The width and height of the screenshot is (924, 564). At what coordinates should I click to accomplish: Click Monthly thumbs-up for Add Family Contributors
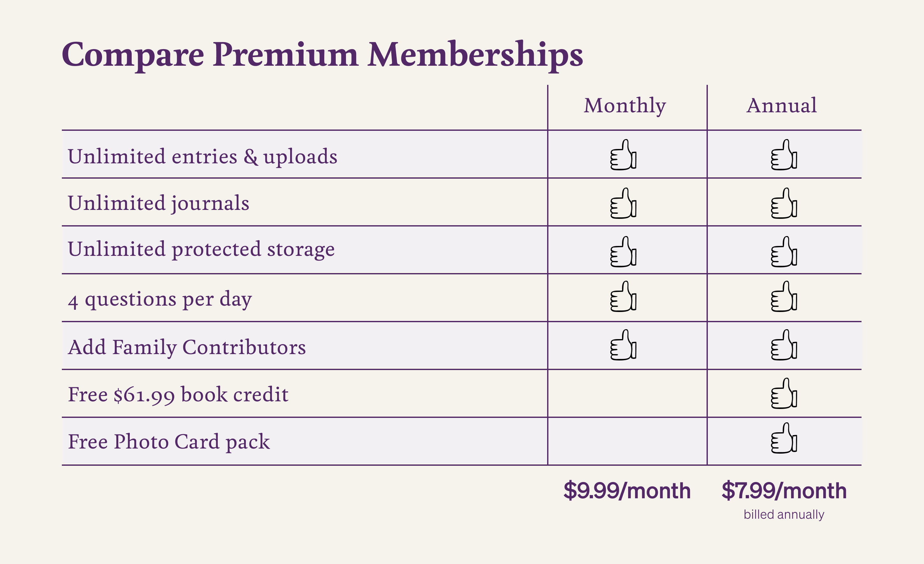(623, 345)
